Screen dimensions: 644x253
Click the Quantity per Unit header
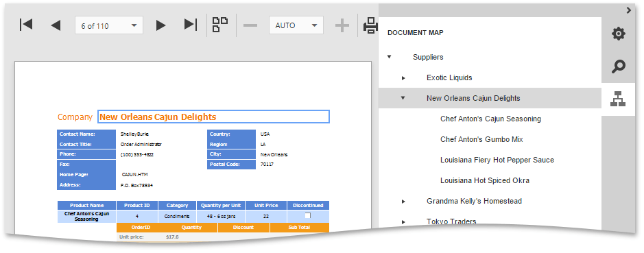coord(221,206)
